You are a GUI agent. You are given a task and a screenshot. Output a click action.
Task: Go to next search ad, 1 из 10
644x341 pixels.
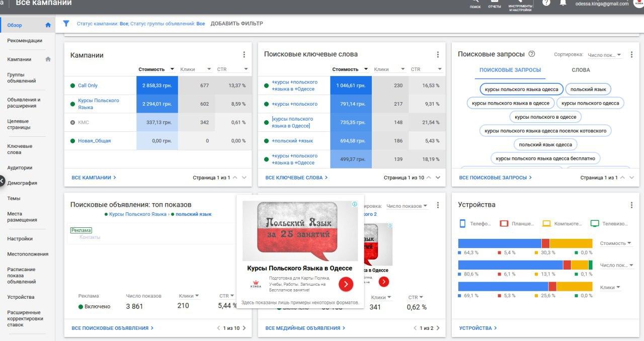(x=245, y=328)
